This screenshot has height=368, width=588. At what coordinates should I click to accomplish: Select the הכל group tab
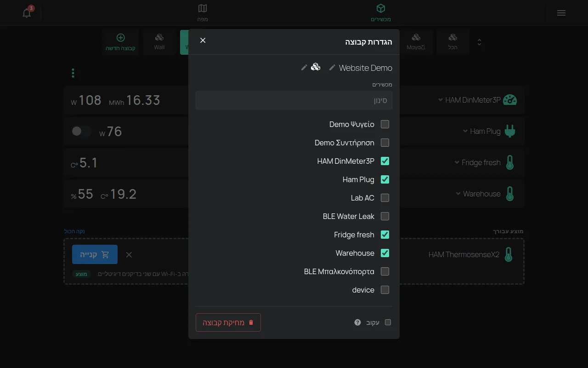[453, 42]
